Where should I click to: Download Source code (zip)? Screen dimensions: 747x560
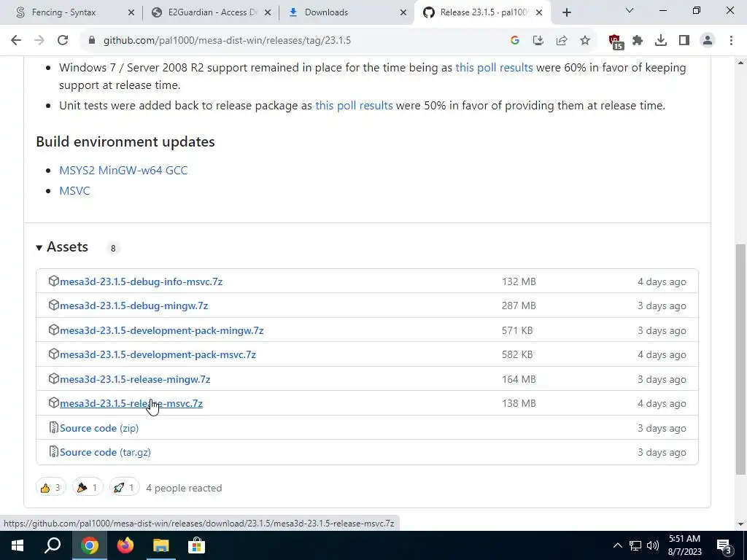(99, 428)
